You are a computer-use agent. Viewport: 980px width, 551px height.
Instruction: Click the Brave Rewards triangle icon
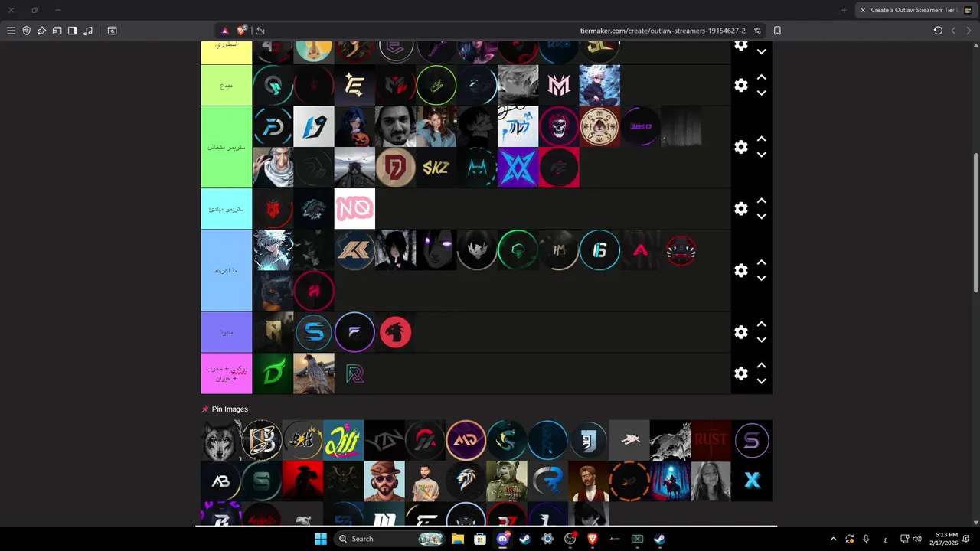pyautogui.click(x=224, y=31)
